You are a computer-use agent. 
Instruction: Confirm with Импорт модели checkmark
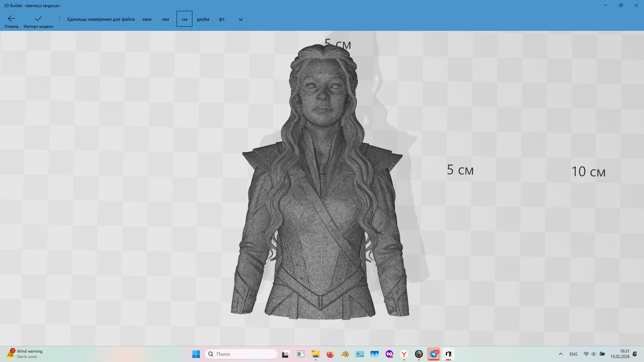pyautogui.click(x=38, y=21)
